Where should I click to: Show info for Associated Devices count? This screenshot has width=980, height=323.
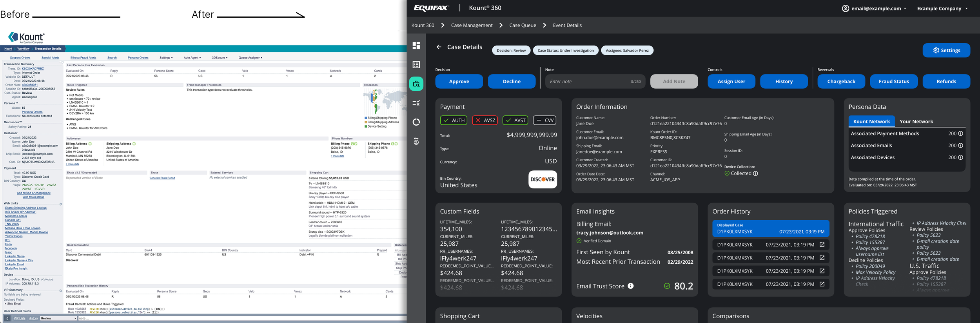960,157
